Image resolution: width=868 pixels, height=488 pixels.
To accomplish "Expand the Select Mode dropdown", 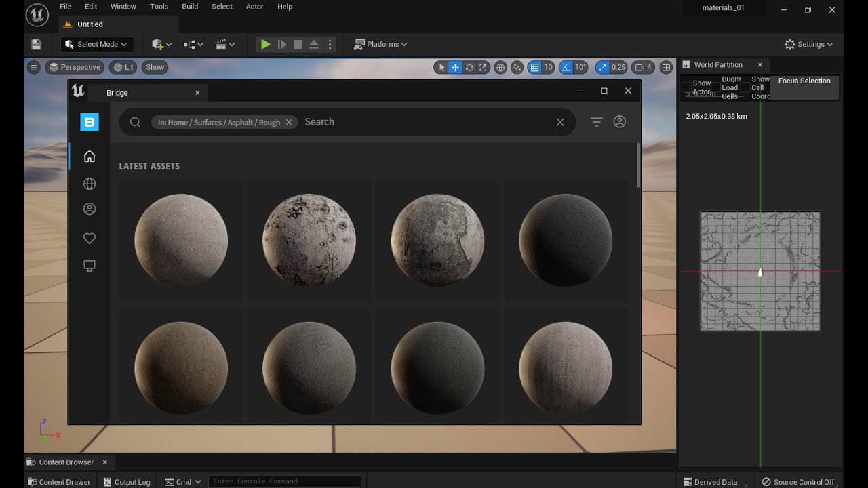I will coord(97,45).
